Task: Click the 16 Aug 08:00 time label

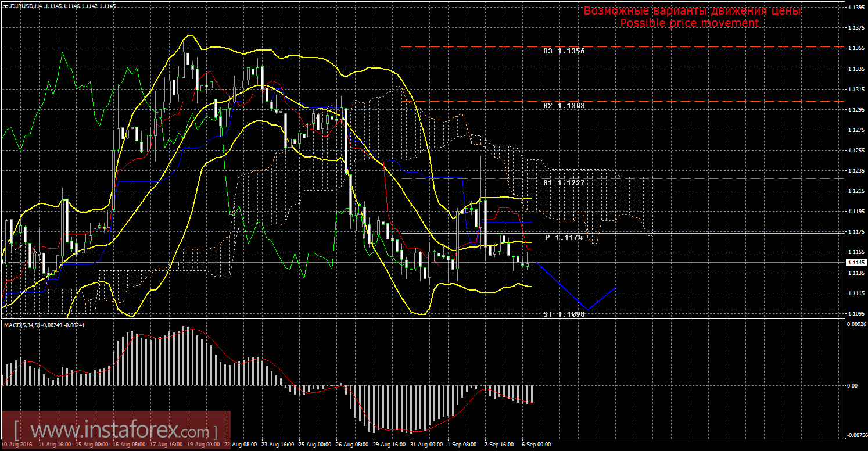Action: pos(129,445)
